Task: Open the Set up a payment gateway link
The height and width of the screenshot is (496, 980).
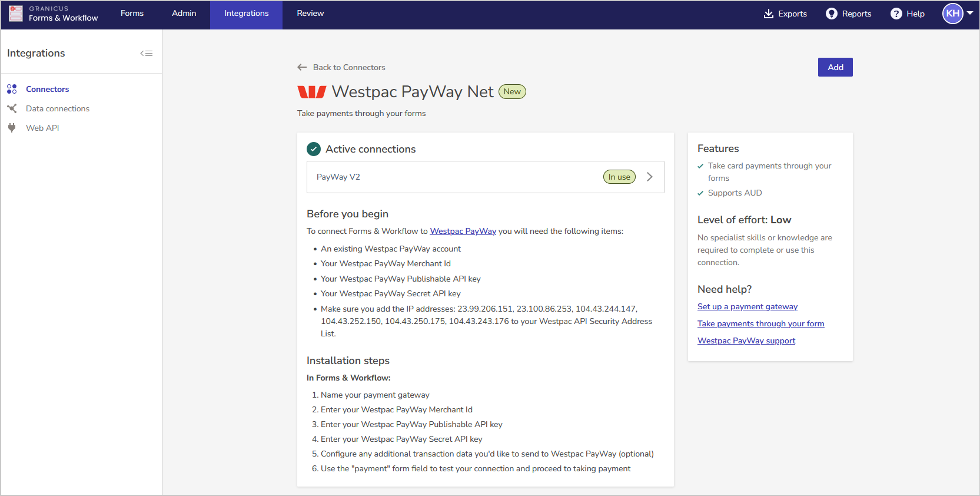Action: 747,307
